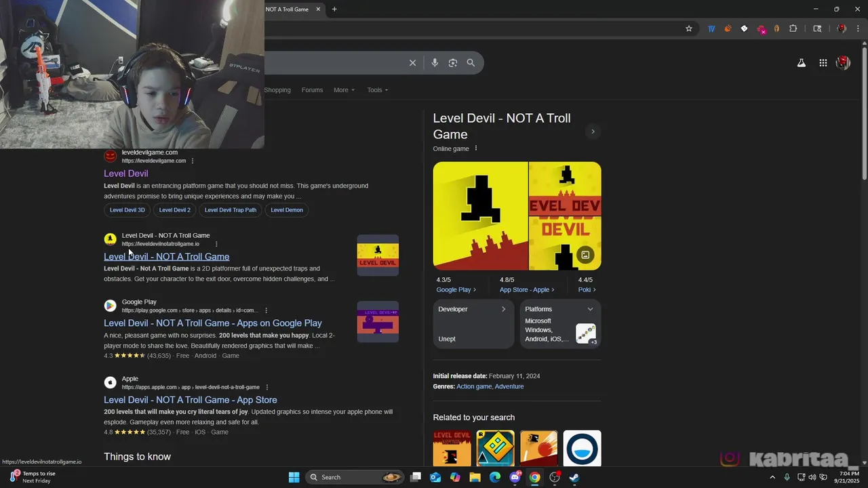Open options beside 'Online game' label
Image resolution: width=868 pixels, height=488 pixels.
(x=475, y=148)
